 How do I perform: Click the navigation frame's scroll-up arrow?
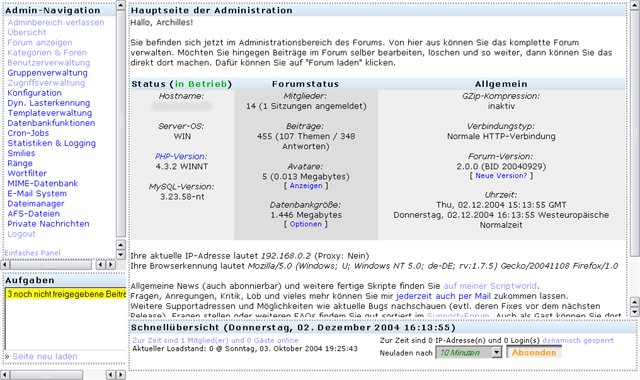(x=121, y=5)
